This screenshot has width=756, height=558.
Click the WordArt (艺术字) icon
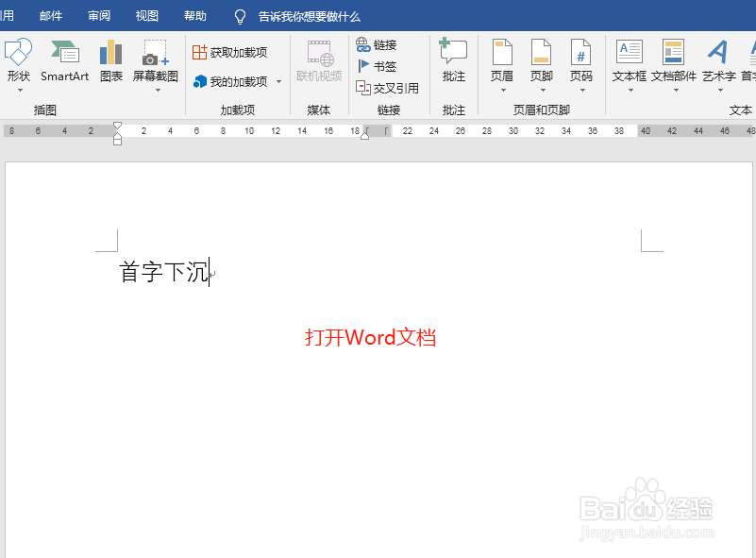[x=718, y=52]
